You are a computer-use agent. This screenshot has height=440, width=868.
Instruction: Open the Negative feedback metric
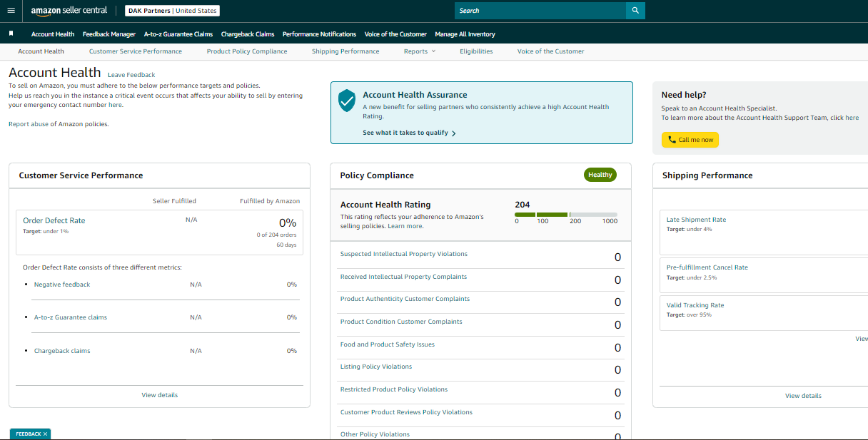62,285
